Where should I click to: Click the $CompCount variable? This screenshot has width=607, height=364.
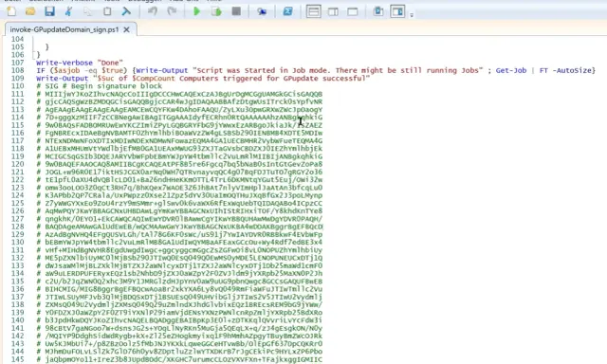pos(154,78)
